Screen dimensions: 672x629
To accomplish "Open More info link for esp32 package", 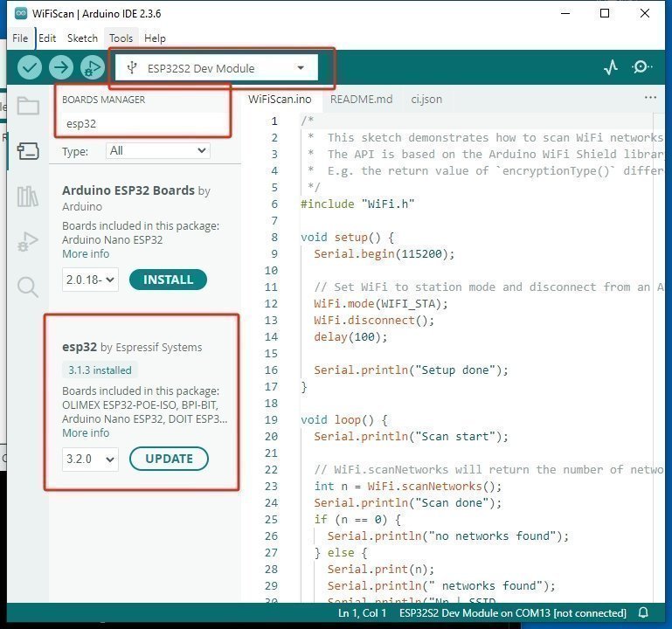I will (86, 433).
